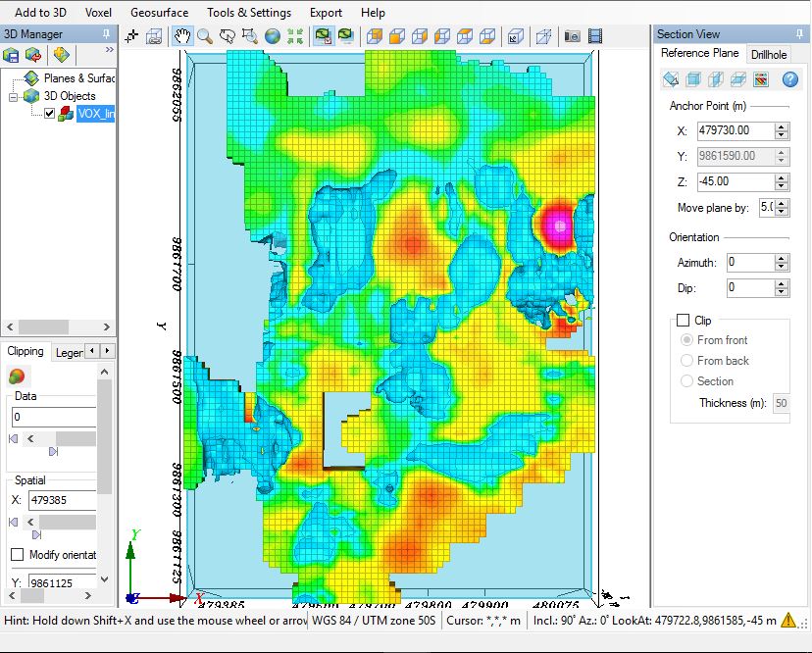Open the help icon in Section View panel
The width and height of the screenshot is (812, 653).
pyautogui.click(x=790, y=79)
